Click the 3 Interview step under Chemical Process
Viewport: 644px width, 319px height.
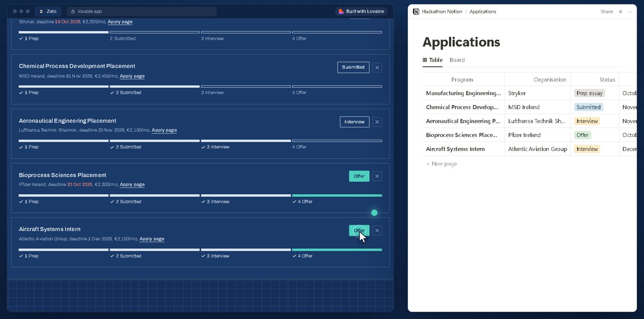[245, 91]
